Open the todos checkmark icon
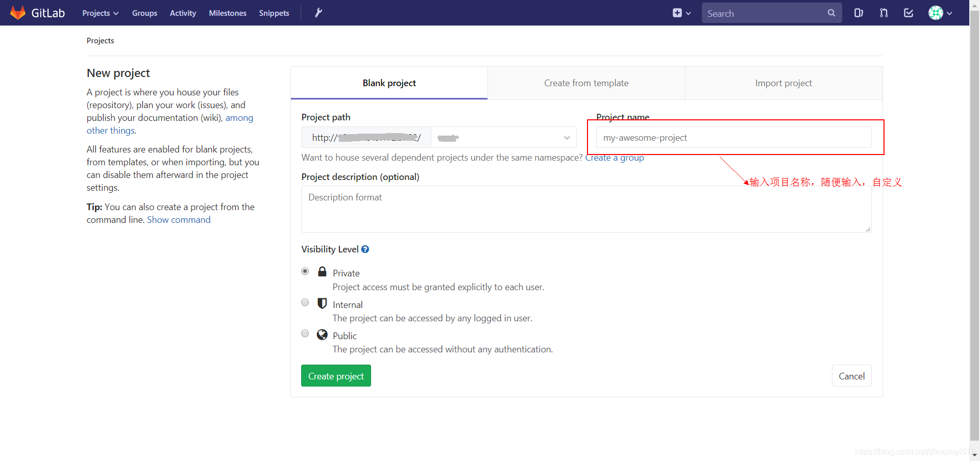Viewport: 980px width, 461px height. [909, 13]
